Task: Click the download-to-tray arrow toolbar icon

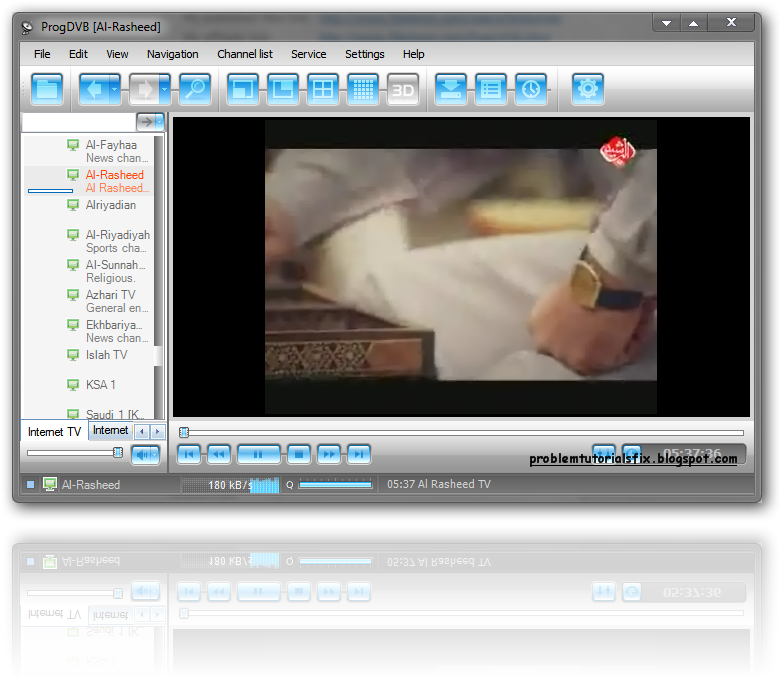Action: 451,89
